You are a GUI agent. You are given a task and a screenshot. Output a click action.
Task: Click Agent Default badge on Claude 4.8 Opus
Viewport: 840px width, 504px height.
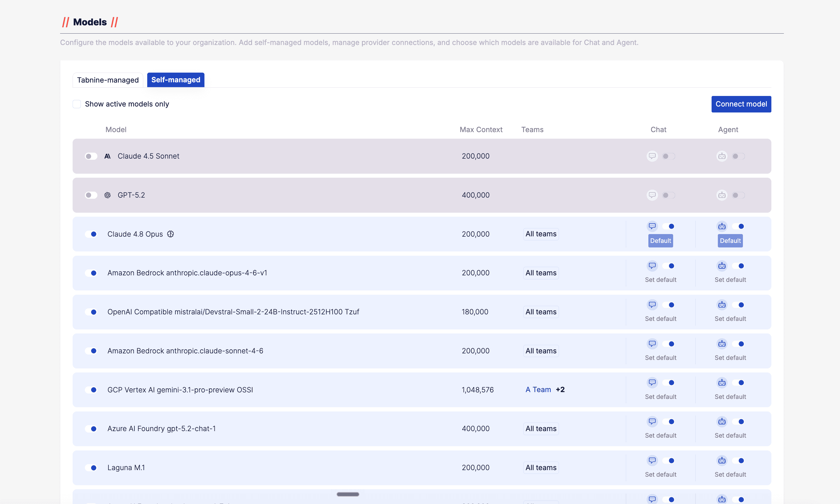coord(730,241)
